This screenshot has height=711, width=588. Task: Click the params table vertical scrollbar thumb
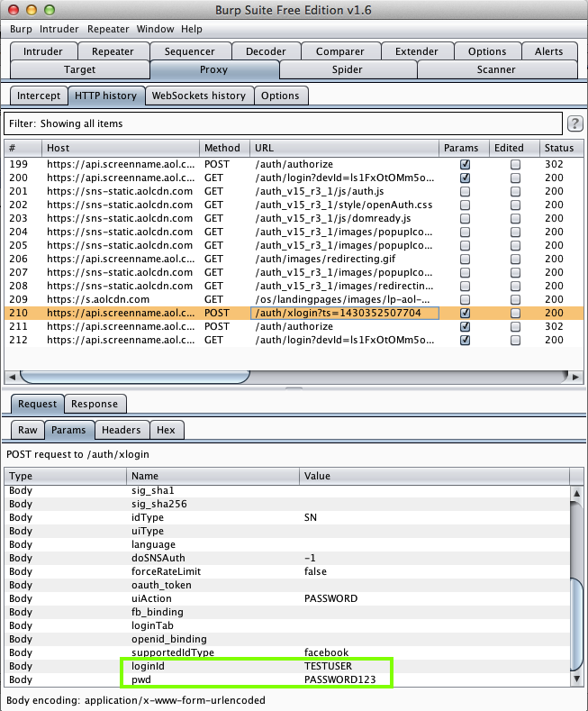pyautogui.click(x=576, y=624)
